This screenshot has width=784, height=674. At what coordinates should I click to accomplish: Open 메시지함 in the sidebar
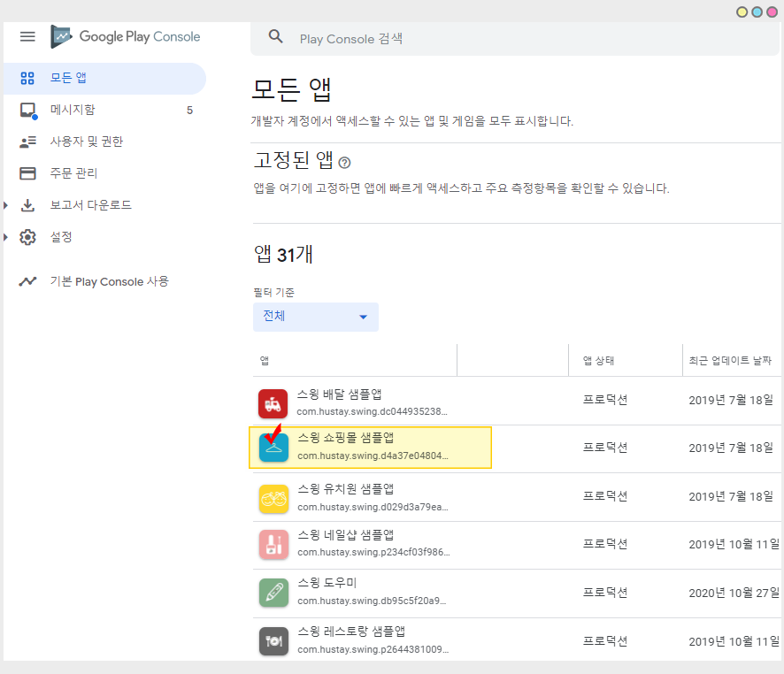[73, 110]
